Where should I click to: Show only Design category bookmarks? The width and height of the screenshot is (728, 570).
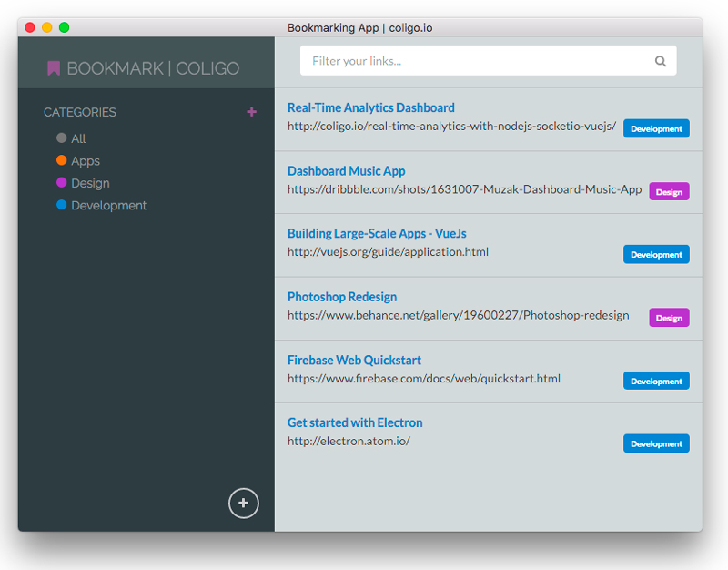tap(90, 183)
